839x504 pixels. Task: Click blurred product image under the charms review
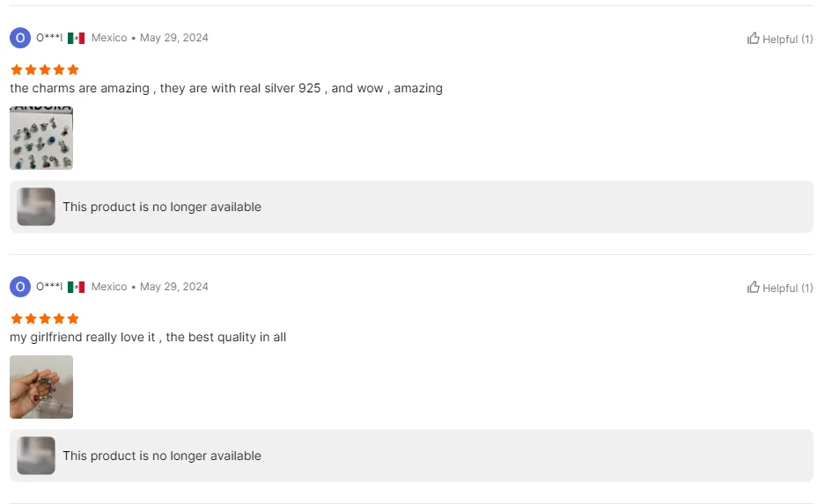click(36, 207)
